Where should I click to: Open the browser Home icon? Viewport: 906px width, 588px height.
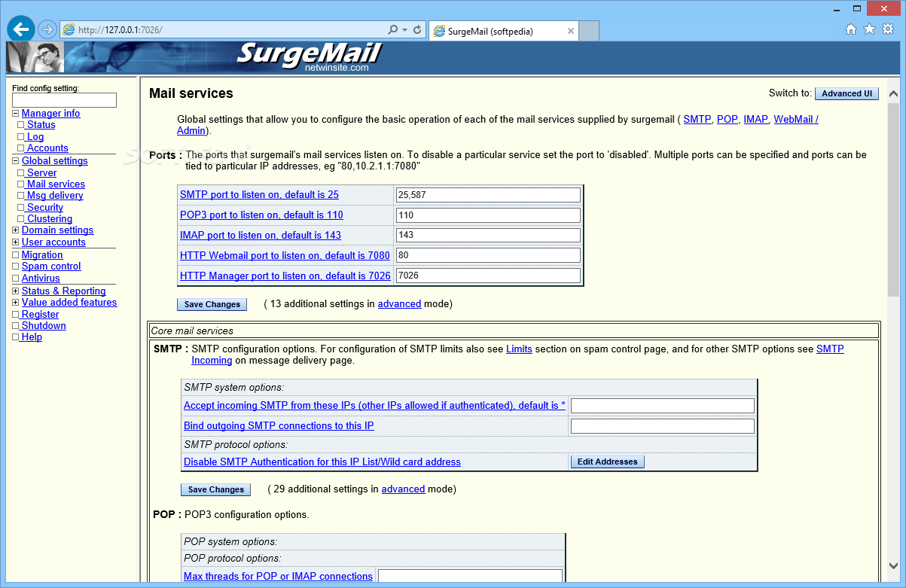pyautogui.click(x=851, y=29)
